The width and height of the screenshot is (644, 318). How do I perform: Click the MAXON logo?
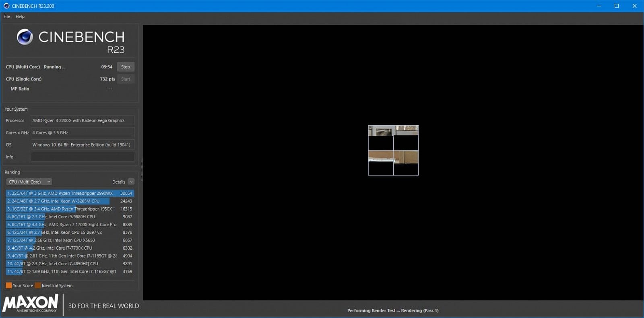30,304
